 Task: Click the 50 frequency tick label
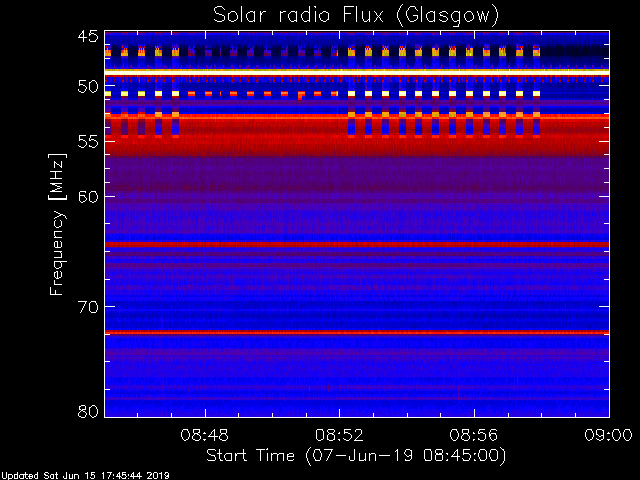point(88,87)
